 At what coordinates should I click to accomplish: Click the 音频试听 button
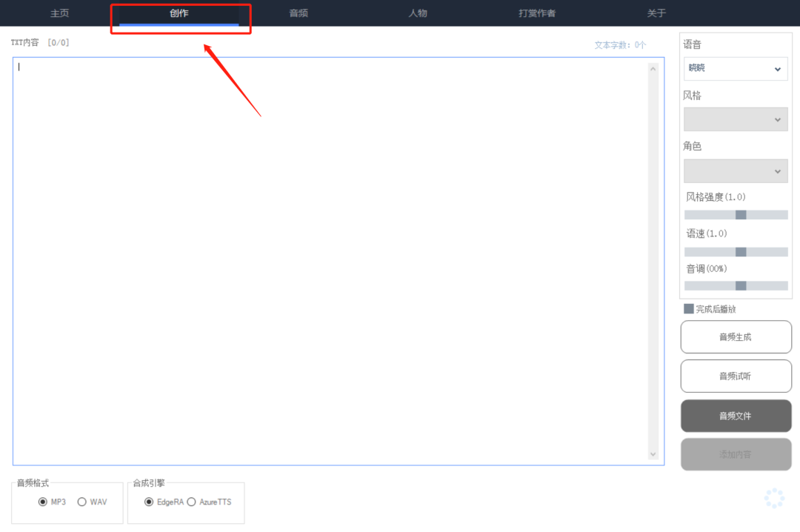736,376
